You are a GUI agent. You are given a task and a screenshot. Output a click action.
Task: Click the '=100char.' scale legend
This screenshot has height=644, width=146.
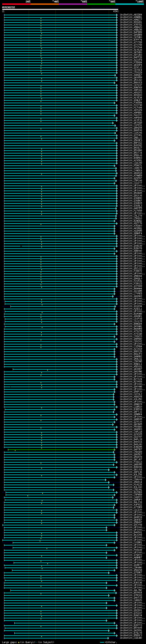[108, 642]
